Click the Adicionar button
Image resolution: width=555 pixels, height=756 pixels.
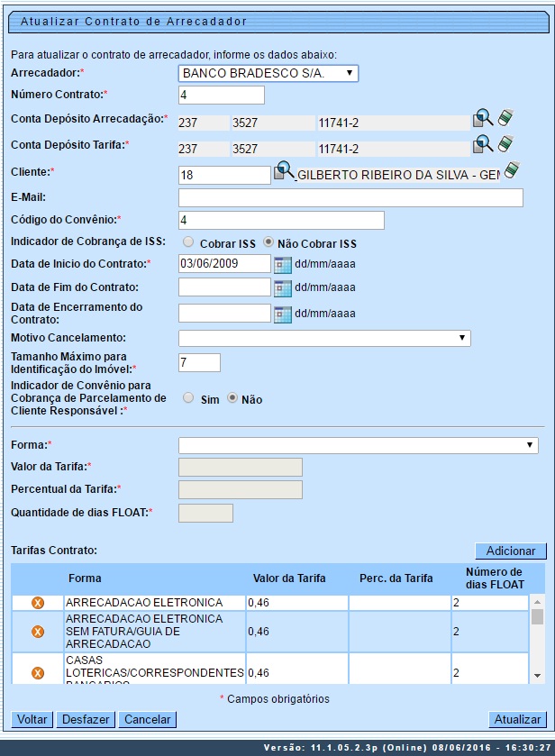pos(510,551)
